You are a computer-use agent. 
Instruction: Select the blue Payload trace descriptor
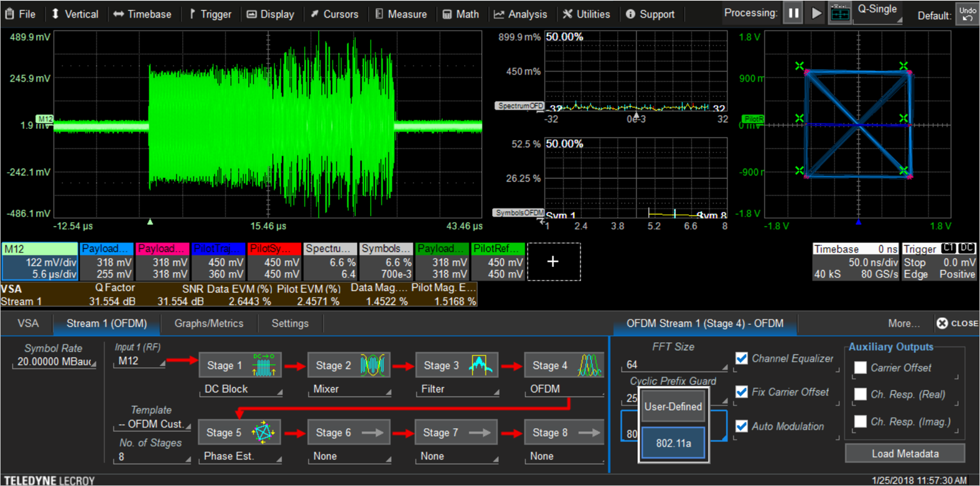pos(106,262)
